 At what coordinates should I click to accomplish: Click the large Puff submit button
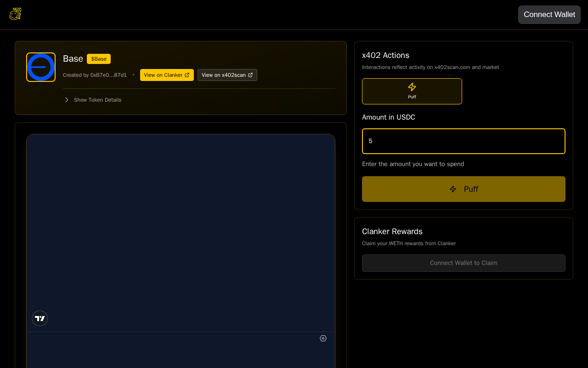pyautogui.click(x=464, y=189)
